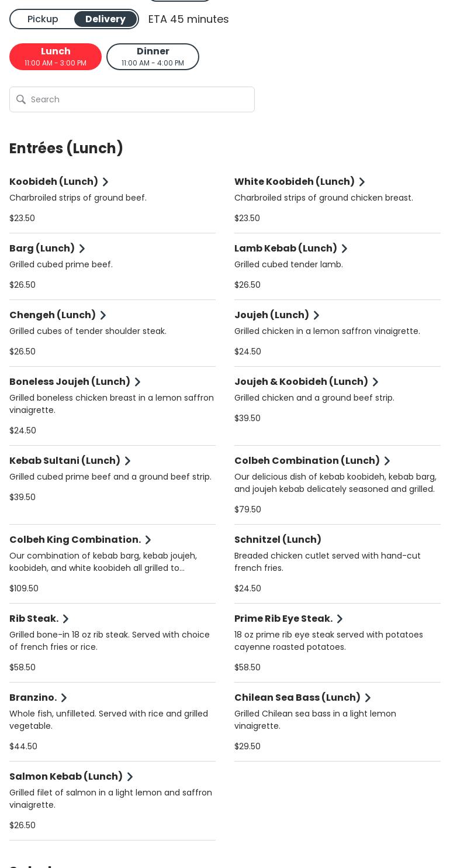Select the Delivery option
The image size is (450, 868).
(x=105, y=19)
